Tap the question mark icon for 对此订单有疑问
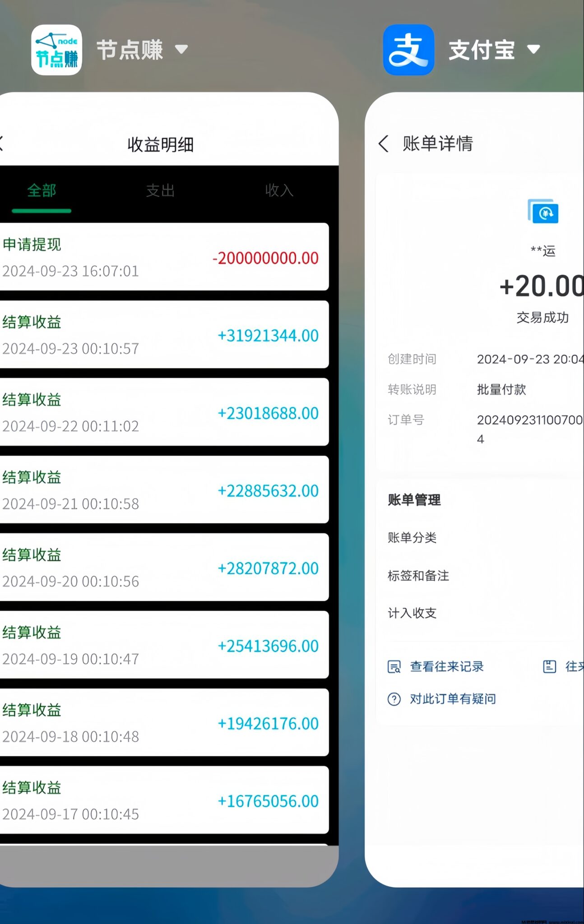Viewport: 584px width, 924px height. click(x=394, y=699)
